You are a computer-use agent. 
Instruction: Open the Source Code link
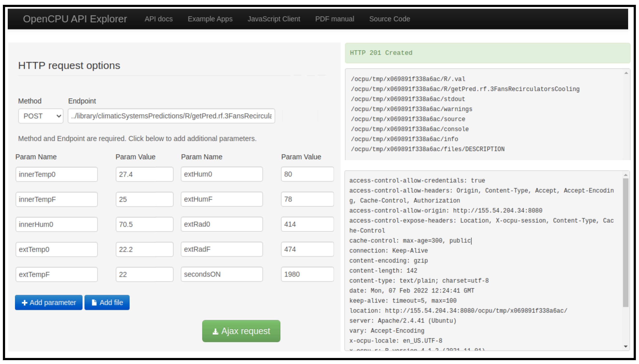coord(390,19)
